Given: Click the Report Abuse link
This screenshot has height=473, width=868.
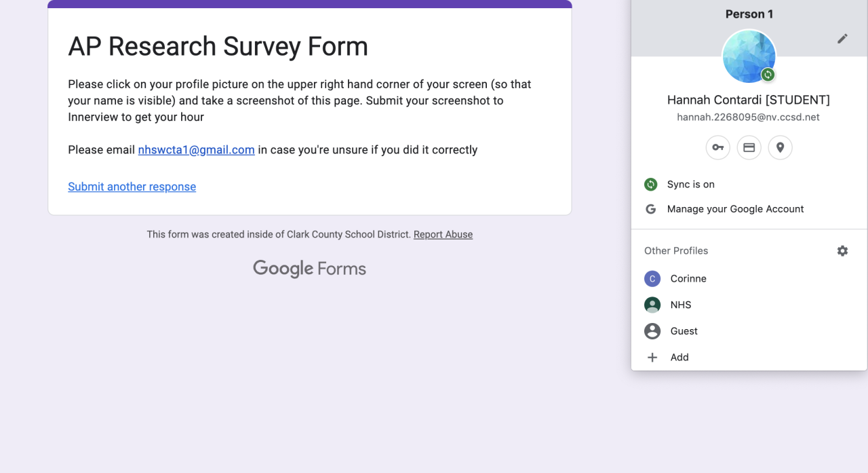Looking at the screenshot, I should point(443,235).
